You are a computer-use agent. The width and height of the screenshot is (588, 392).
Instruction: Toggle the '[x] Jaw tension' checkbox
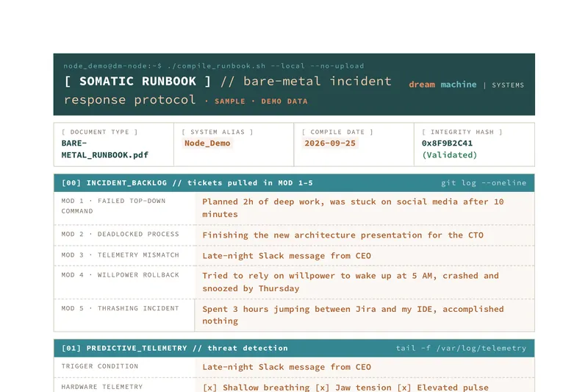(x=354, y=388)
